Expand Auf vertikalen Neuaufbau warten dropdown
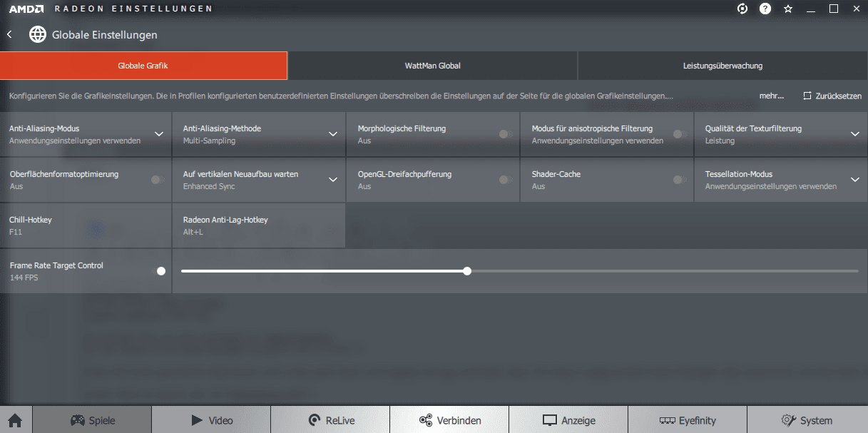 tap(332, 180)
